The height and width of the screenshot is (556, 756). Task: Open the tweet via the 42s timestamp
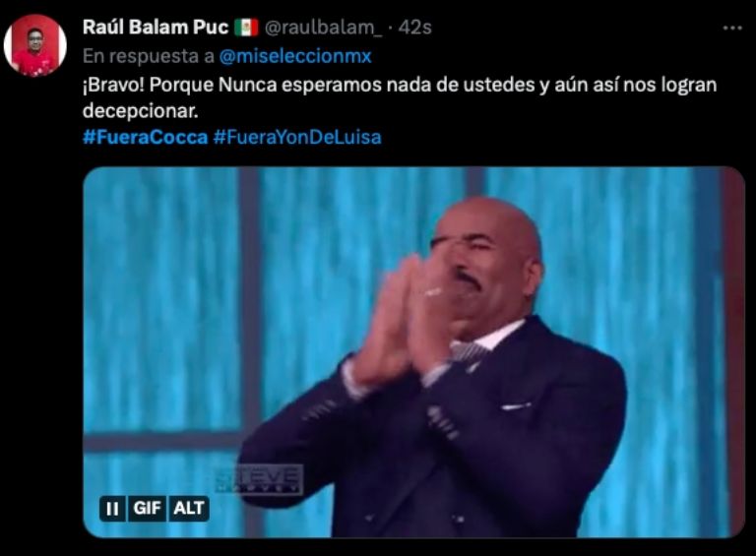(x=415, y=28)
